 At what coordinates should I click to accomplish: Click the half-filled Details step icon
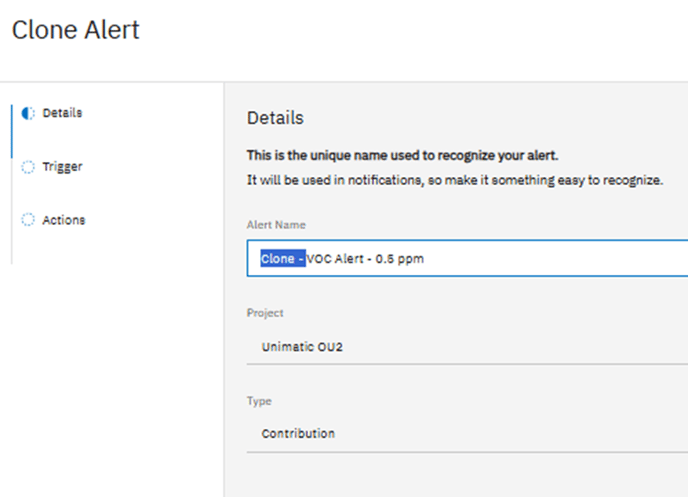[x=28, y=114]
